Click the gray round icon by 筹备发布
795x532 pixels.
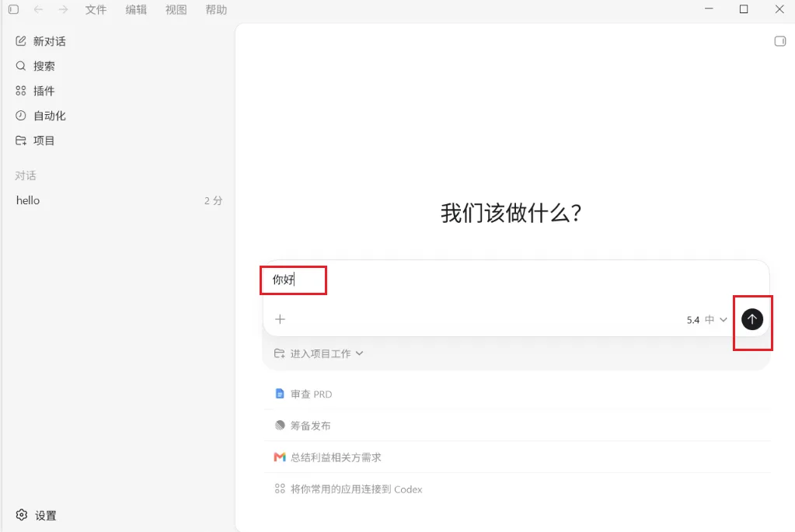pos(279,425)
